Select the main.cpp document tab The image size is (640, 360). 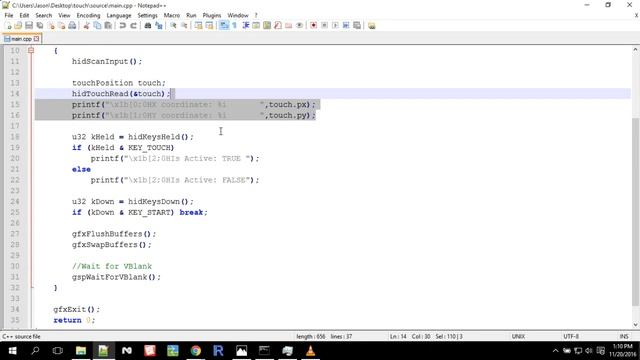click(21, 39)
